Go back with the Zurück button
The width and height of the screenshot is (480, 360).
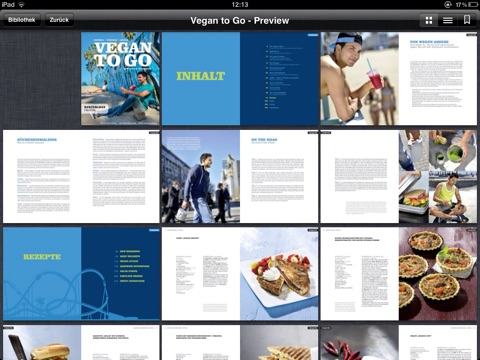pyautogui.click(x=59, y=20)
